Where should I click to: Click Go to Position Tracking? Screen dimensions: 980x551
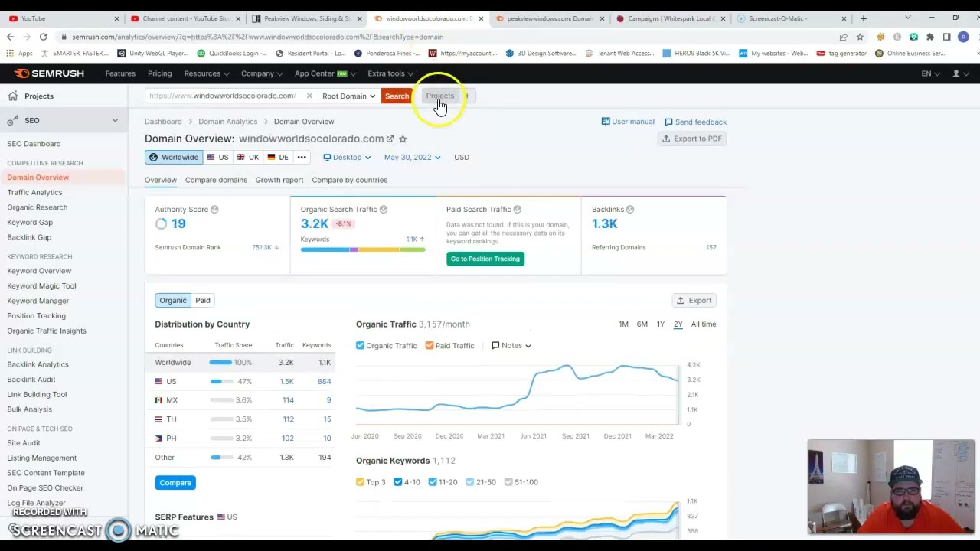485,259
